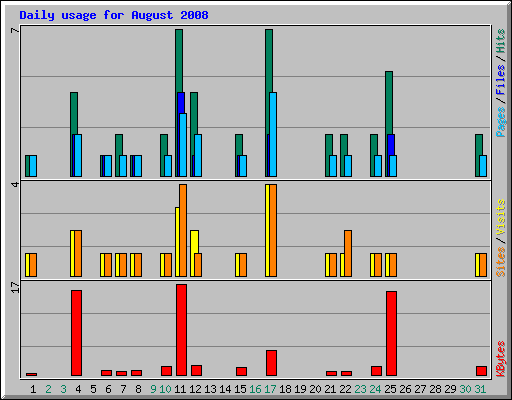This screenshot has width=512, height=400.
Task: Select day 23 on the date axis
Action: [x=360, y=389]
